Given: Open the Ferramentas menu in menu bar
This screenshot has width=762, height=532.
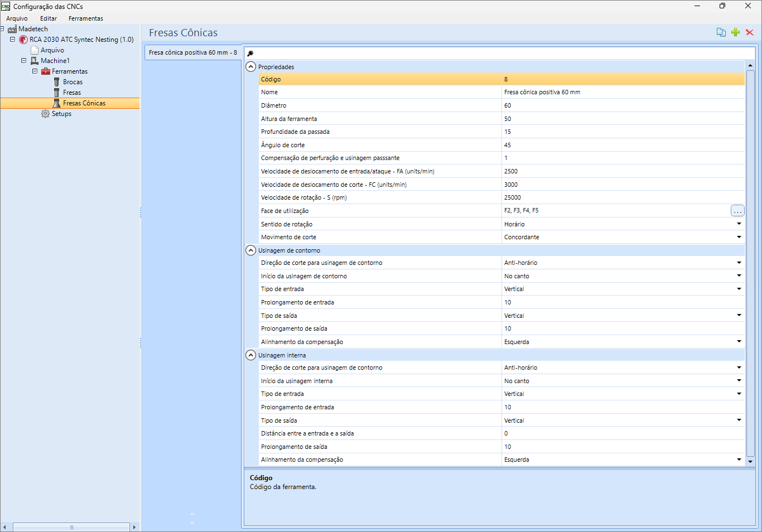Looking at the screenshot, I should (86, 18).
